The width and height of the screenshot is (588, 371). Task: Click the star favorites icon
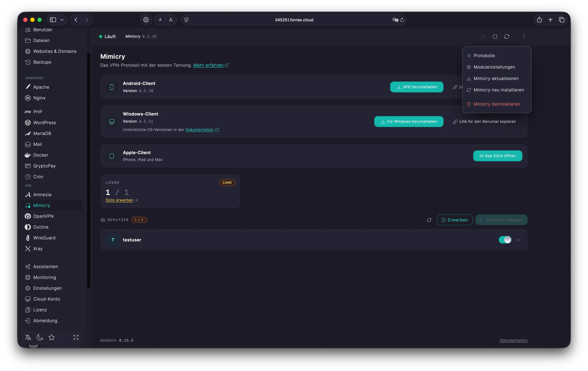coord(52,337)
